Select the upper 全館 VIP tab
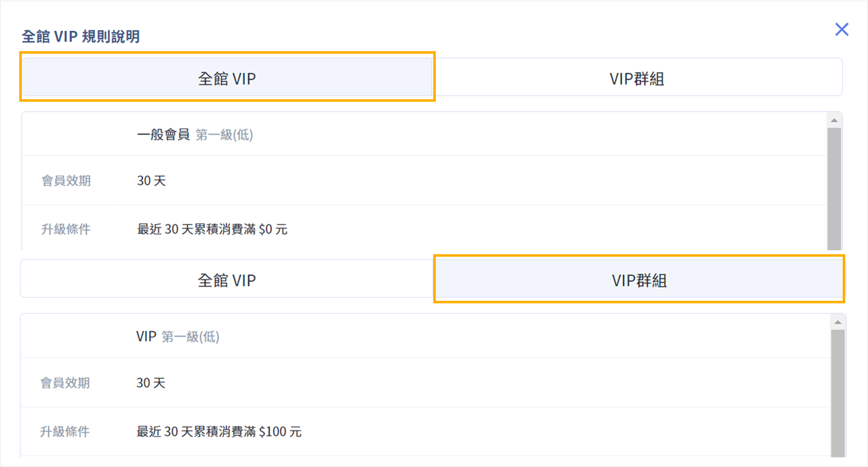Viewport: 868px width, 467px height. tap(227, 77)
